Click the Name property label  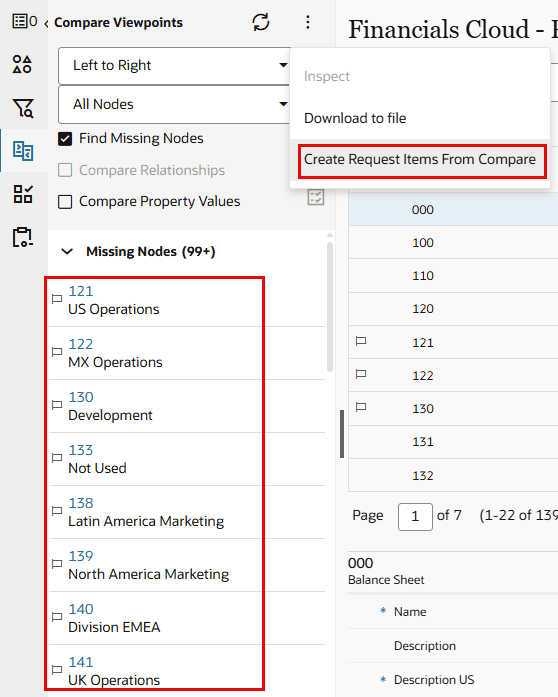[x=410, y=612]
